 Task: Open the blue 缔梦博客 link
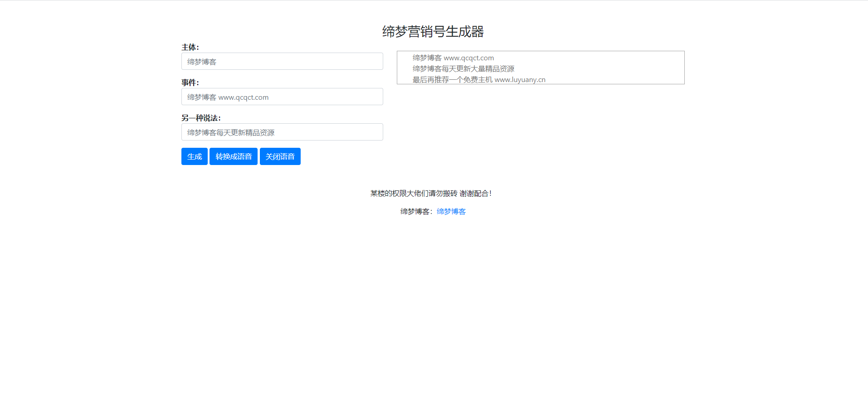pos(451,211)
